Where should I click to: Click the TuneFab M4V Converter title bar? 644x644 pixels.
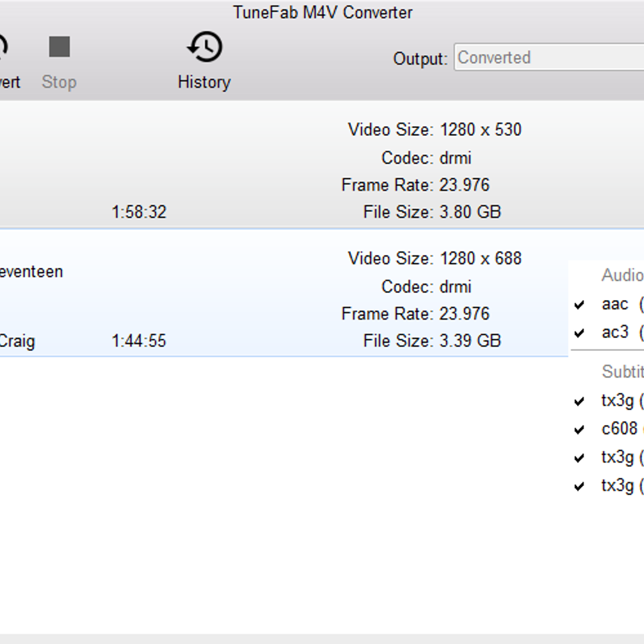pyautogui.click(x=323, y=12)
